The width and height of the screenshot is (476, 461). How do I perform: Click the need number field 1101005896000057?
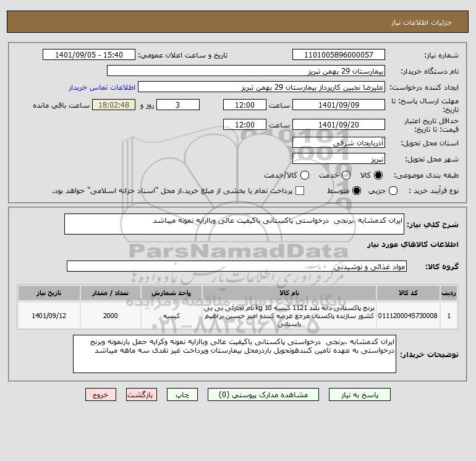pos(339,54)
